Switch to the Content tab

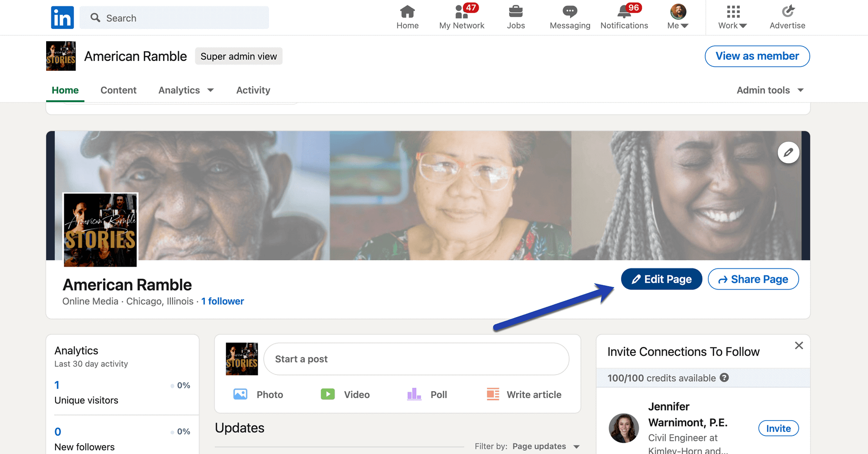coord(118,90)
